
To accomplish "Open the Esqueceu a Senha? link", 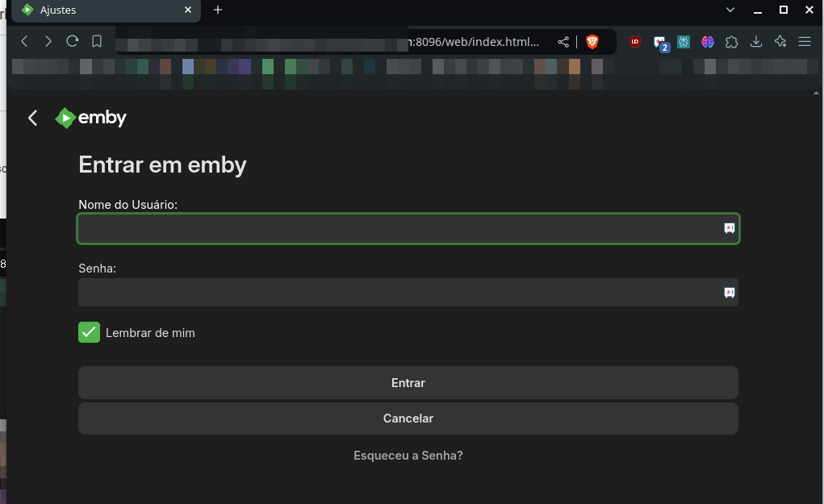I will tap(408, 455).
